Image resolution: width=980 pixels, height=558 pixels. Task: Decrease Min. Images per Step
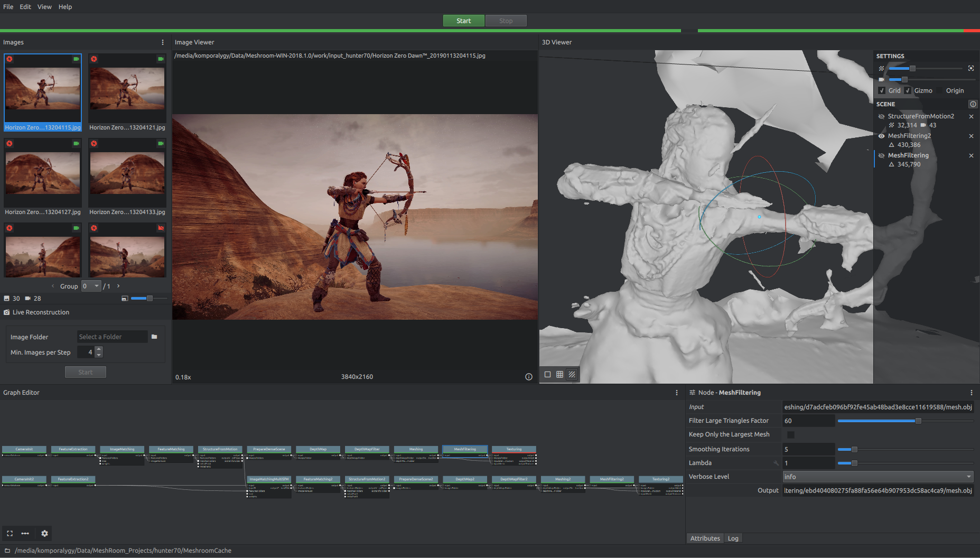[99, 355]
